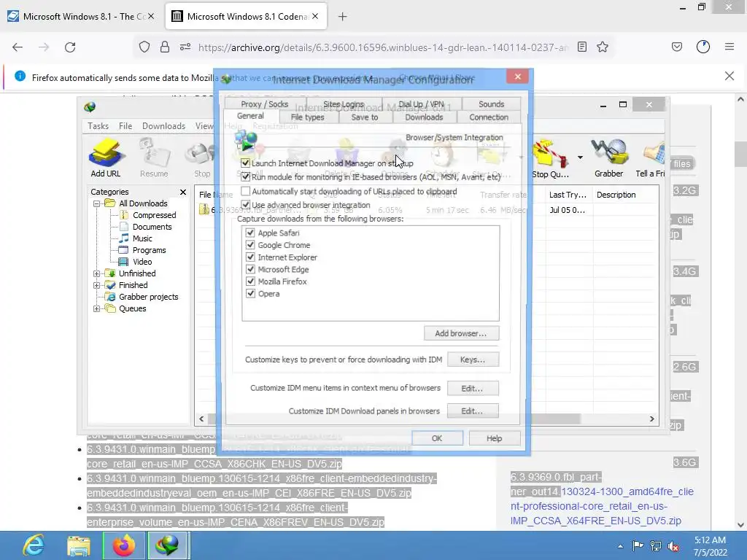This screenshot has height=560, width=747.
Task: Uncheck Internet Explorer browser capture
Action: point(251,257)
